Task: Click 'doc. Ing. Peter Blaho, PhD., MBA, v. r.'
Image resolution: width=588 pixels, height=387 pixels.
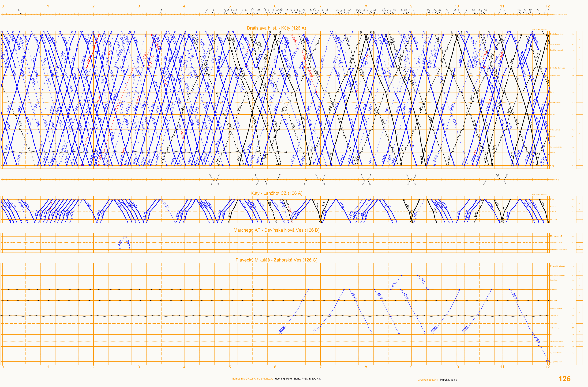Action: click(298, 379)
